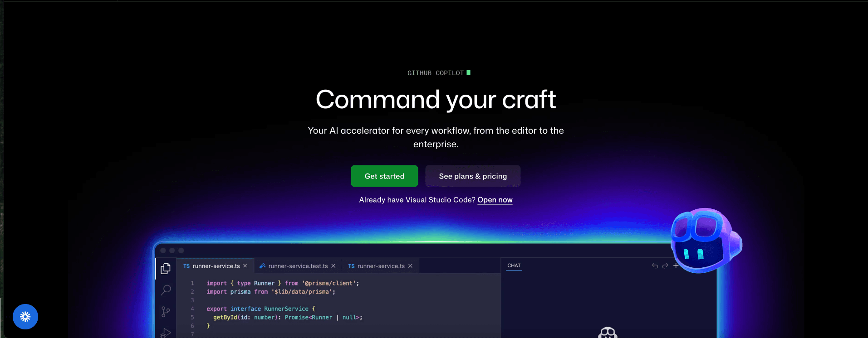Click the chat undo arrow icon

point(655,266)
